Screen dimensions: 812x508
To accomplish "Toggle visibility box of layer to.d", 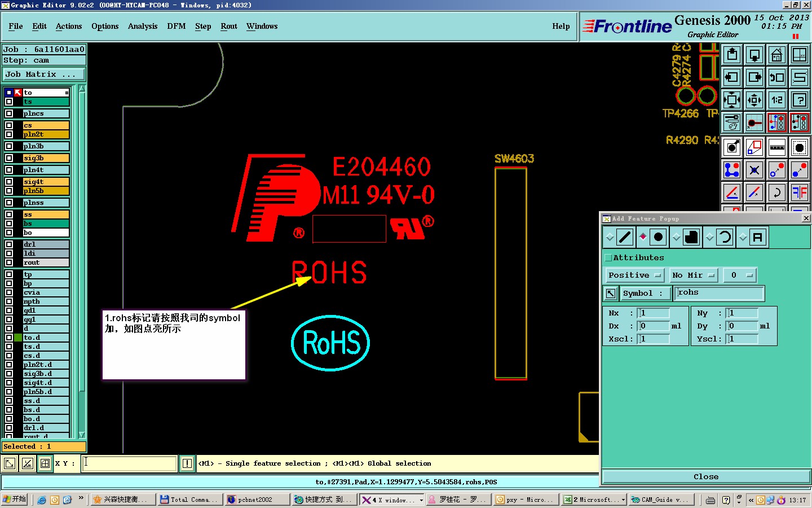I will tap(9, 338).
